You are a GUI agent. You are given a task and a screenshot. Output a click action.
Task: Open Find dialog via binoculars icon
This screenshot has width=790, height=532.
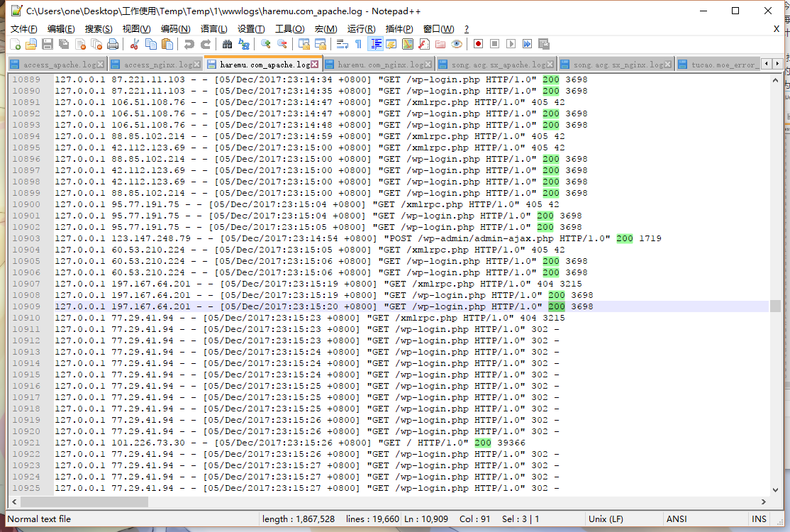[227, 44]
